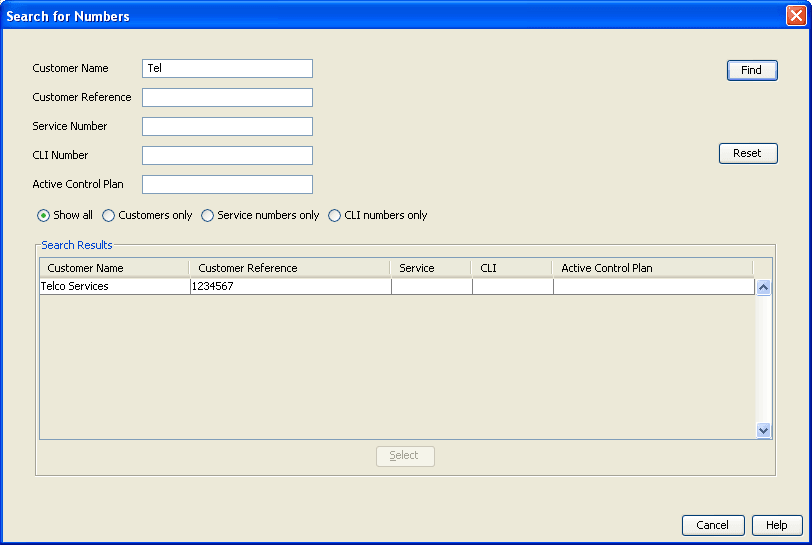
Task: Choose Service numbers only radio option
Action: tap(260, 216)
